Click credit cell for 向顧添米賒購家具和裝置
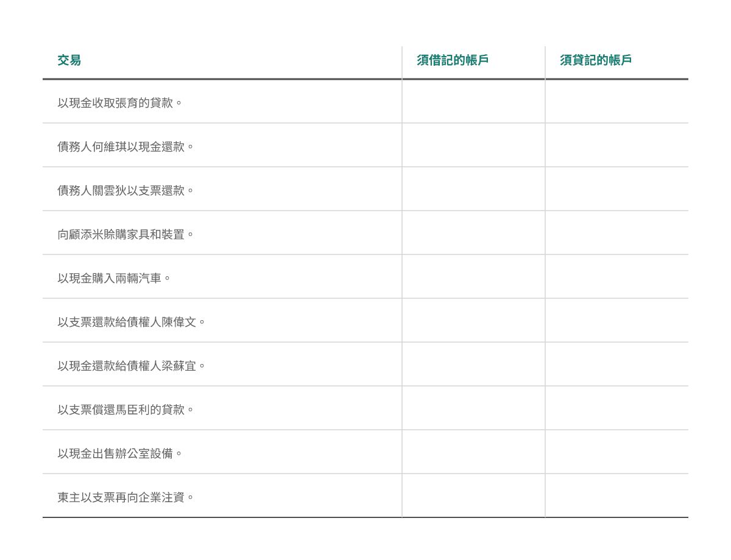Viewport: 731px width, 560px height. (x=617, y=233)
